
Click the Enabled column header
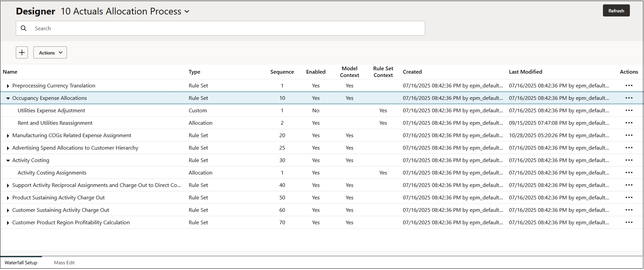(x=316, y=72)
